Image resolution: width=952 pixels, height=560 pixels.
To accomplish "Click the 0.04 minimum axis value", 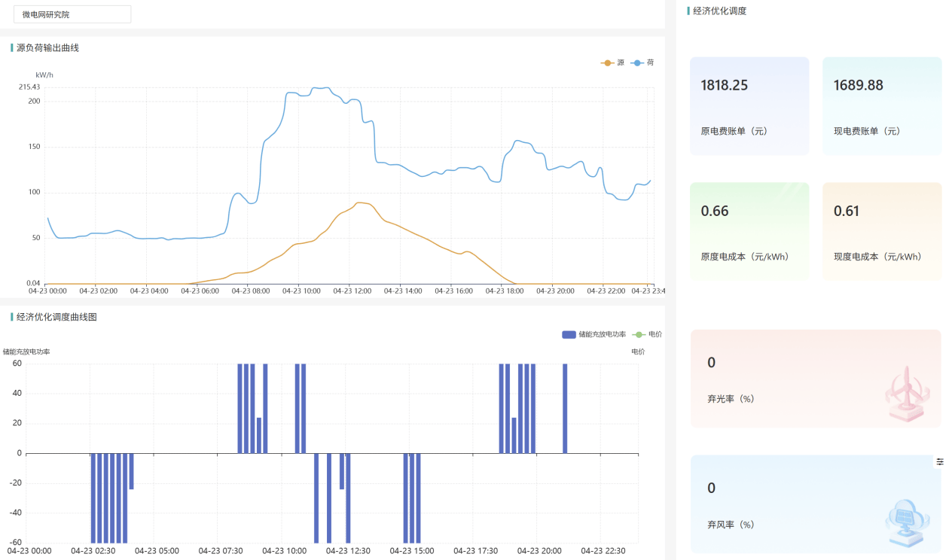I will (x=33, y=283).
